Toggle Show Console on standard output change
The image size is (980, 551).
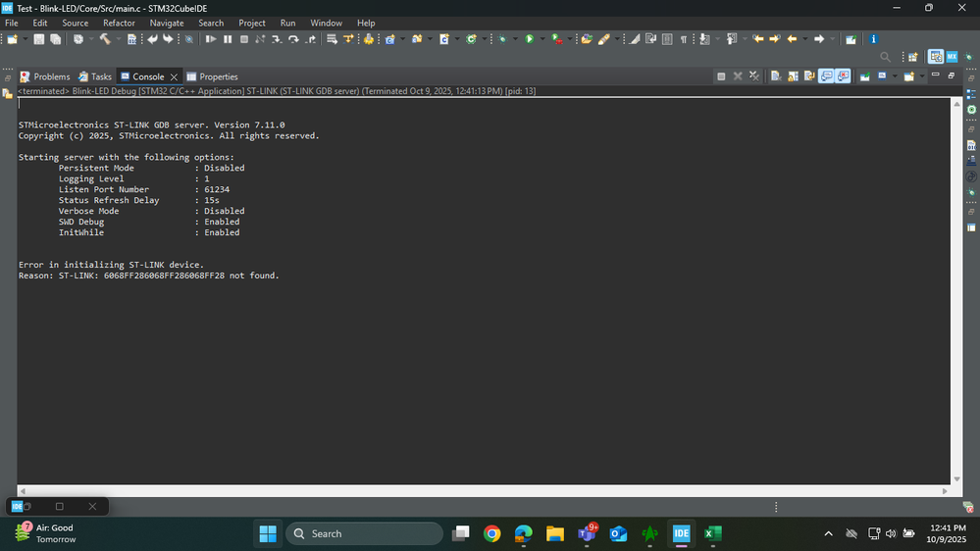click(826, 76)
